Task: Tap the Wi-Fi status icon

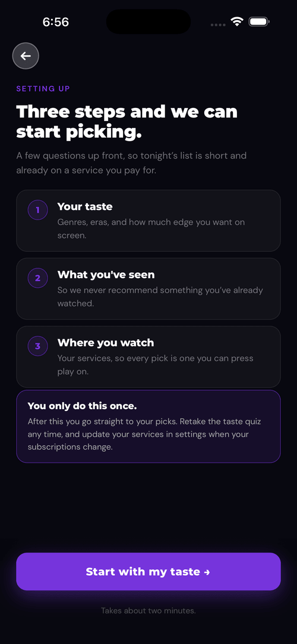Action: tap(237, 22)
